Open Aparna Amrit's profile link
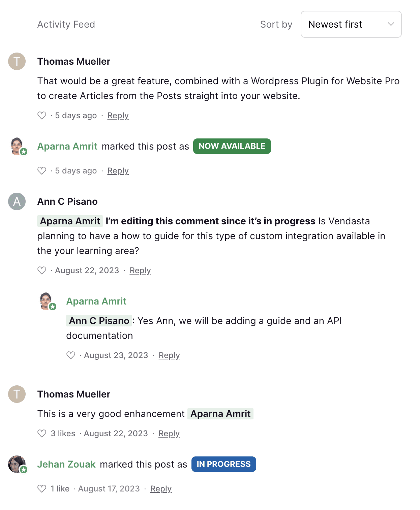 coord(67,146)
